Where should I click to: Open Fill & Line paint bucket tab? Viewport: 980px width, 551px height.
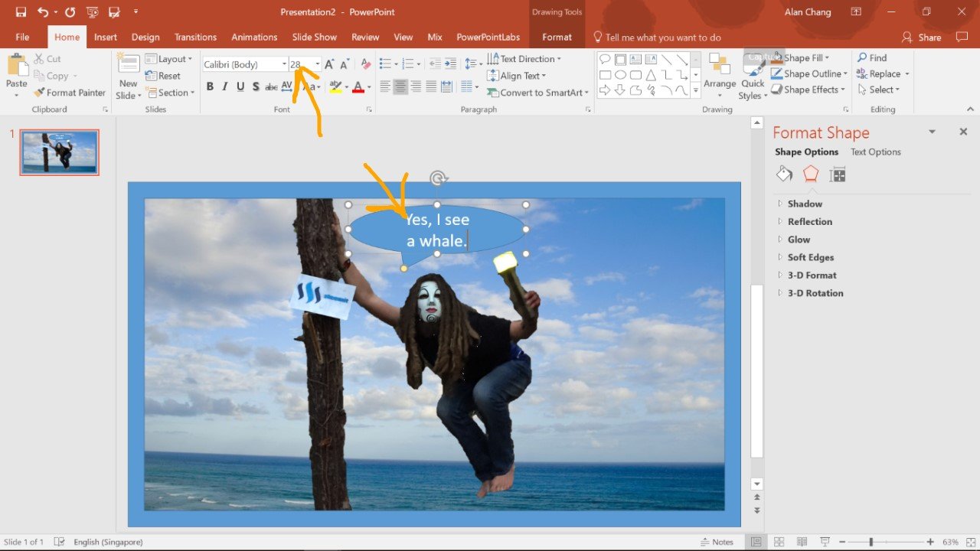[784, 174]
